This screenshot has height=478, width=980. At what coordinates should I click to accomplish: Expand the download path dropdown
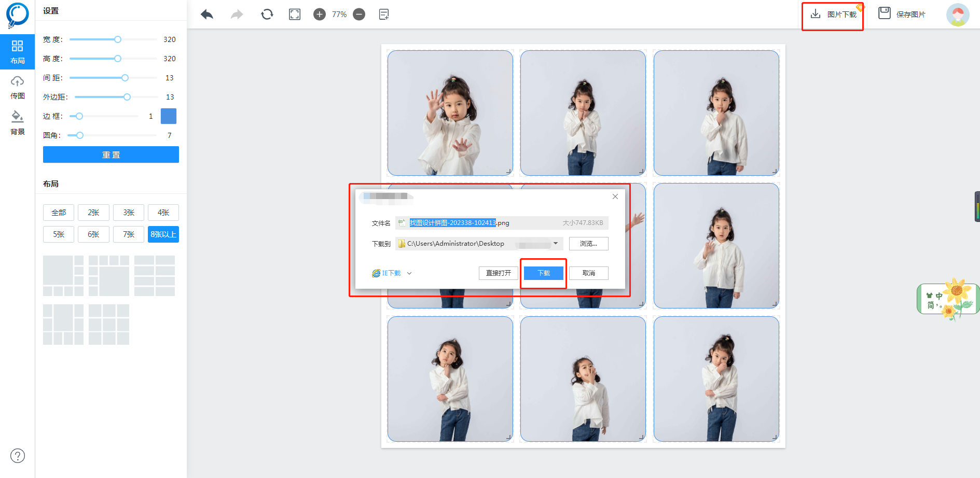(556, 243)
